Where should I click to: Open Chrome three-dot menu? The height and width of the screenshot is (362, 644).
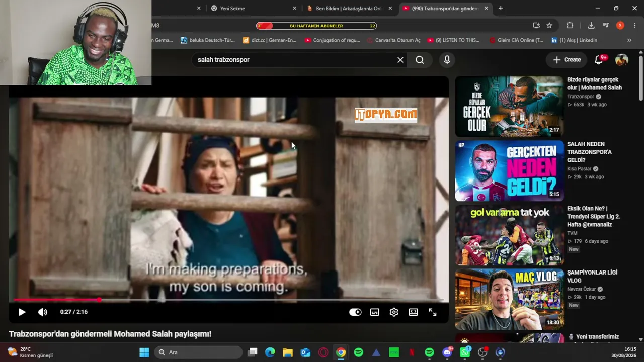[x=634, y=25]
